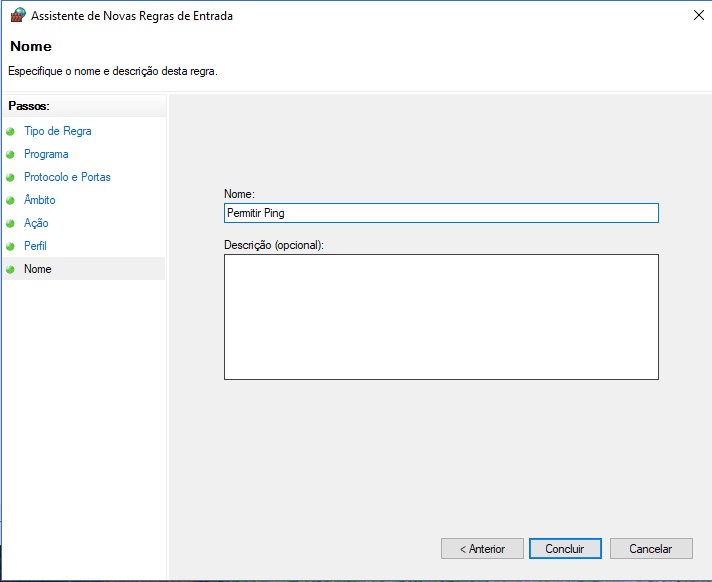712x582 pixels.
Task: Click the green bullet beside Protocolo e Portas
Action: tap(10, 178)
